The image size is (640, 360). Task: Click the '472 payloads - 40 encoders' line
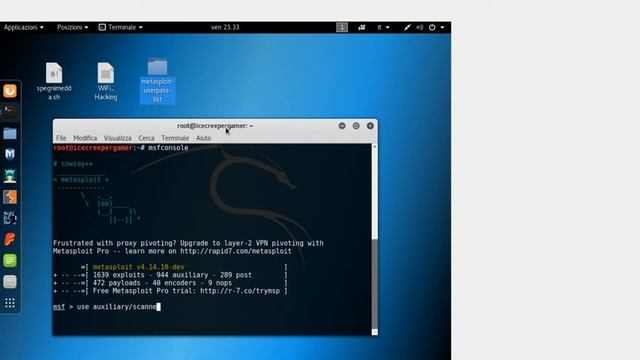tap(162, 283)
